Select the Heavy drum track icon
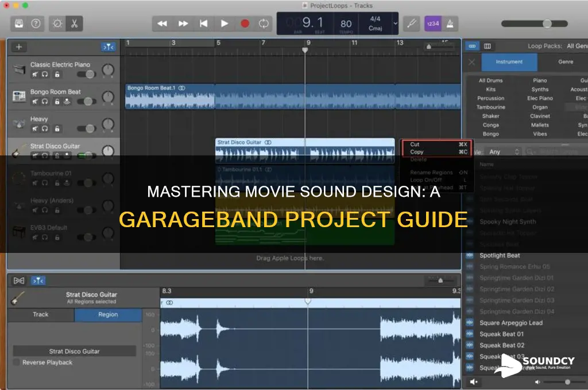Screen dimensions: 588x390 (19, 124)
